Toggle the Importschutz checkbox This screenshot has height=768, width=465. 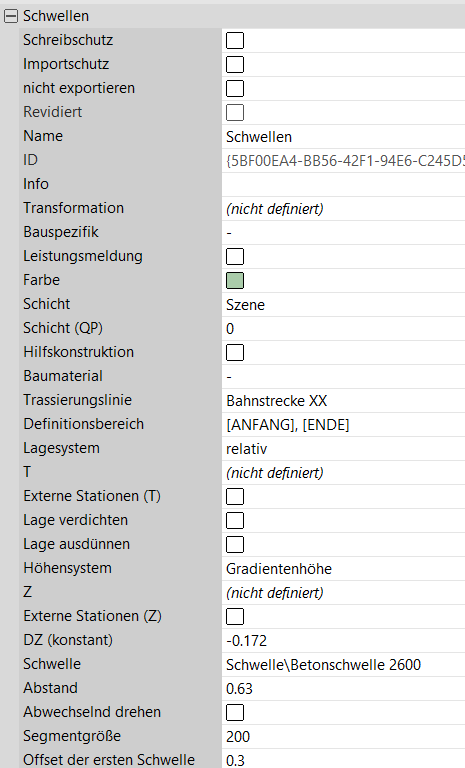click(x=235, y=64)
